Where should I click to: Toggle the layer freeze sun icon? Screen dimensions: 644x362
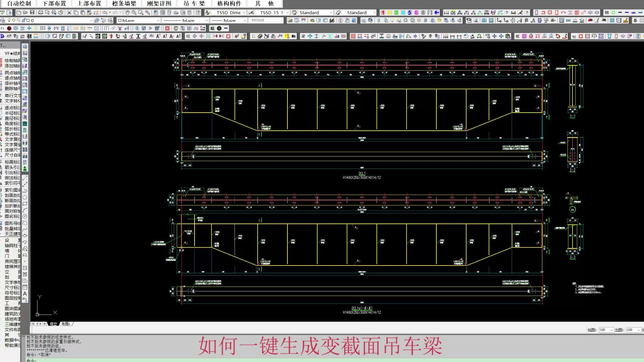pos(14,20)
